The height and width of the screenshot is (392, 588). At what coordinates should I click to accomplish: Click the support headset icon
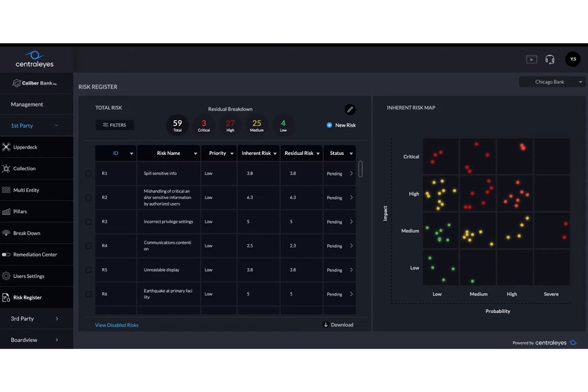pos(550,59)
